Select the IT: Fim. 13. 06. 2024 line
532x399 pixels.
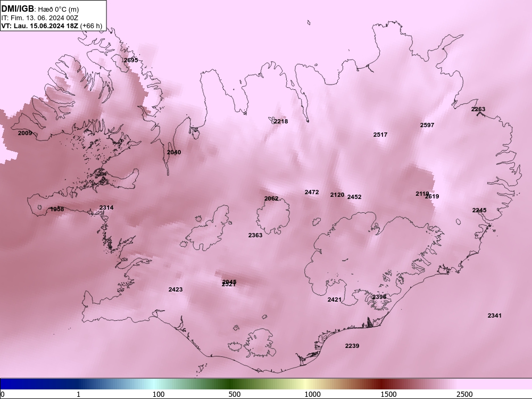coord(40,18)
